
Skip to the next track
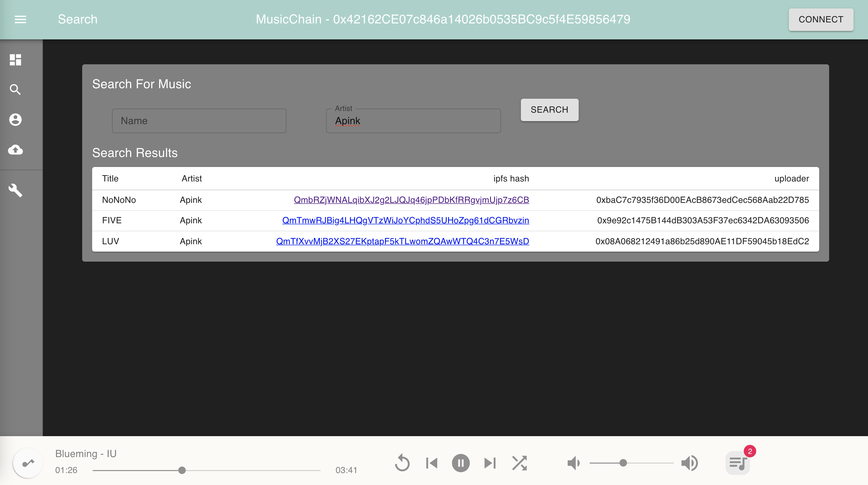pos(490,463)
